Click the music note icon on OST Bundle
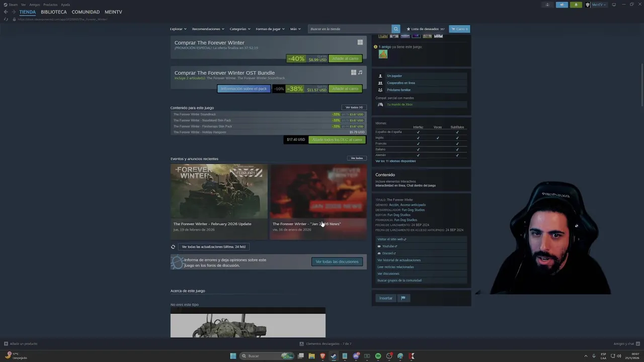The image size is (644, 362). pos(360,72)
